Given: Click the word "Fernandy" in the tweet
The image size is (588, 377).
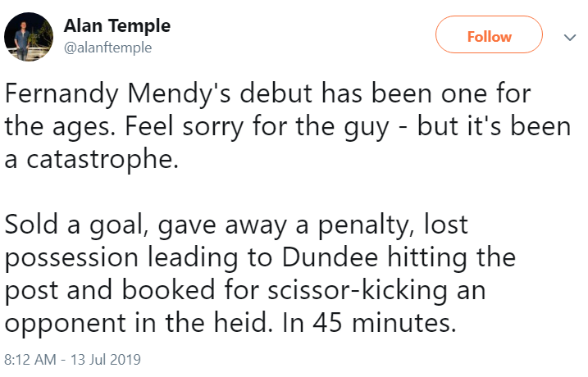Looking at the screenshot, I should click(x=62, y=94).
